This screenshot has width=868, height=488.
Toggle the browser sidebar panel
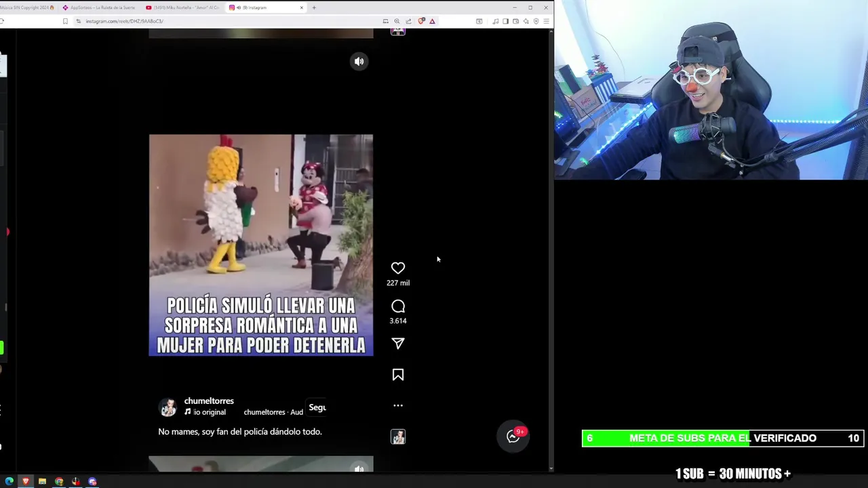pos(505,21)
